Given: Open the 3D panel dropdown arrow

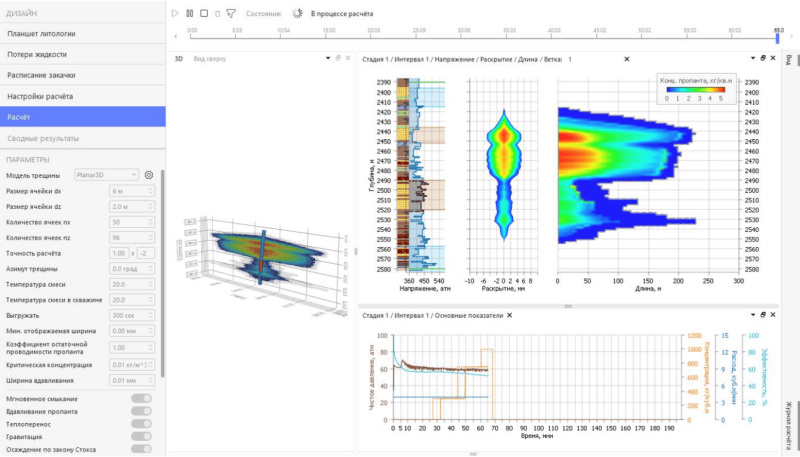Looking at the screenshot, I should tap(327, 59).
